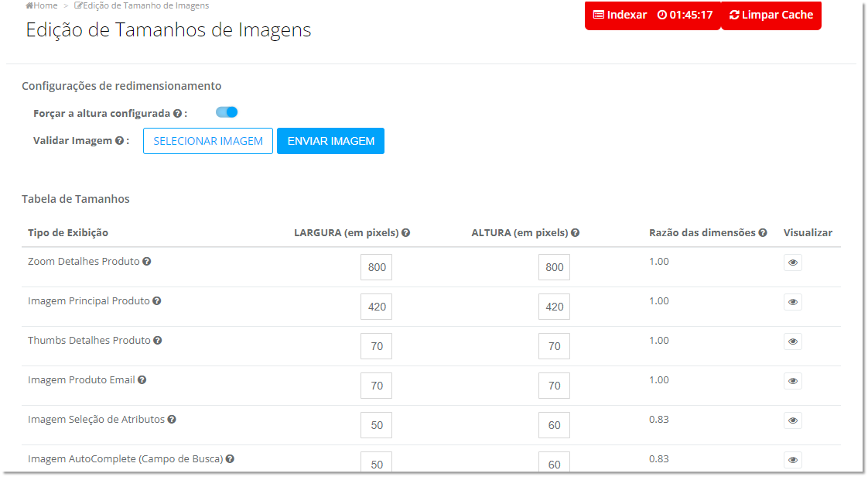Click ENVIAR IMAGEM button
The image size is (868, 477).
(330, 141)
